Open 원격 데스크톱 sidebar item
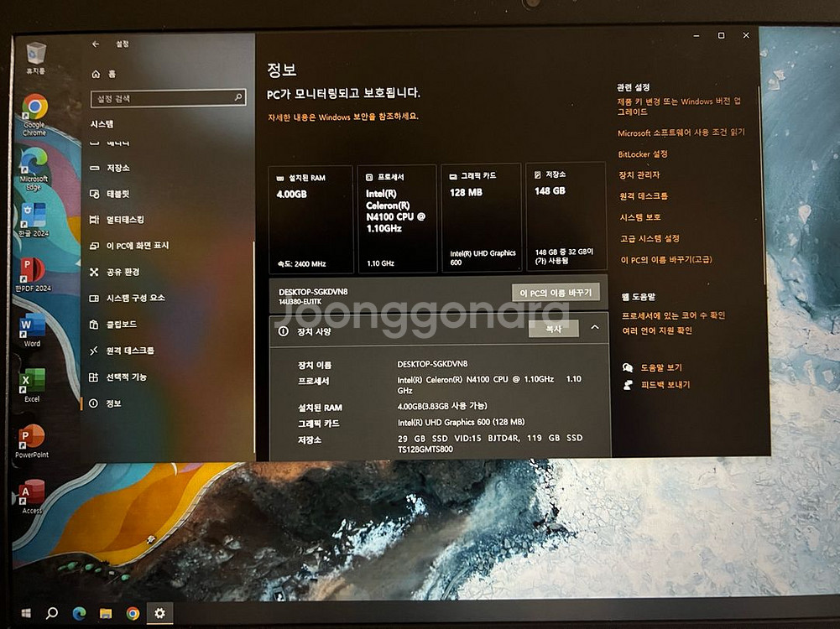This screenshot has width=840, height=629. point(129,351)
